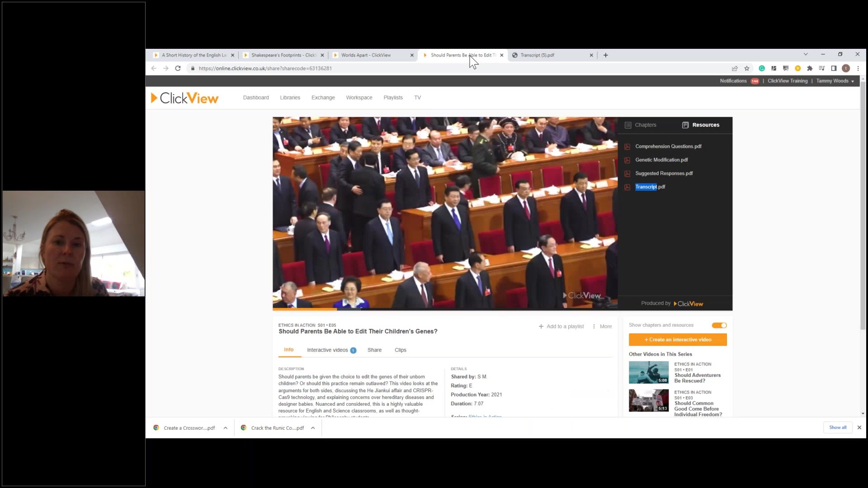Click the Notifications link
The image size is (868, 488).
(x=733, y=81)
